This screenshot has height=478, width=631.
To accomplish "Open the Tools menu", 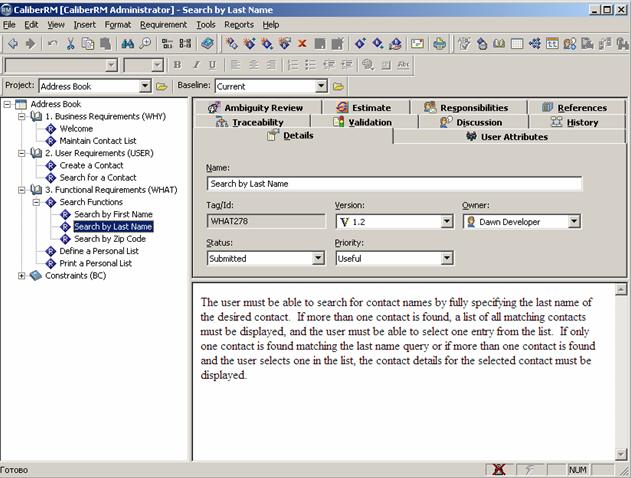I will pos(206,25).
